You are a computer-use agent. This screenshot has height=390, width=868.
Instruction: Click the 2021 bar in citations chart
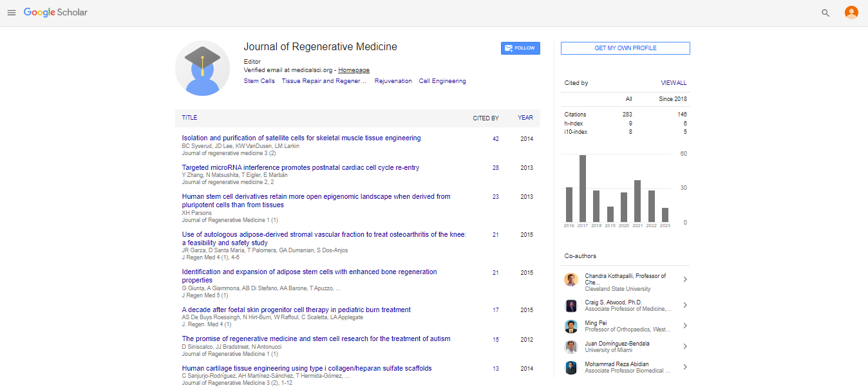point(637,201)
